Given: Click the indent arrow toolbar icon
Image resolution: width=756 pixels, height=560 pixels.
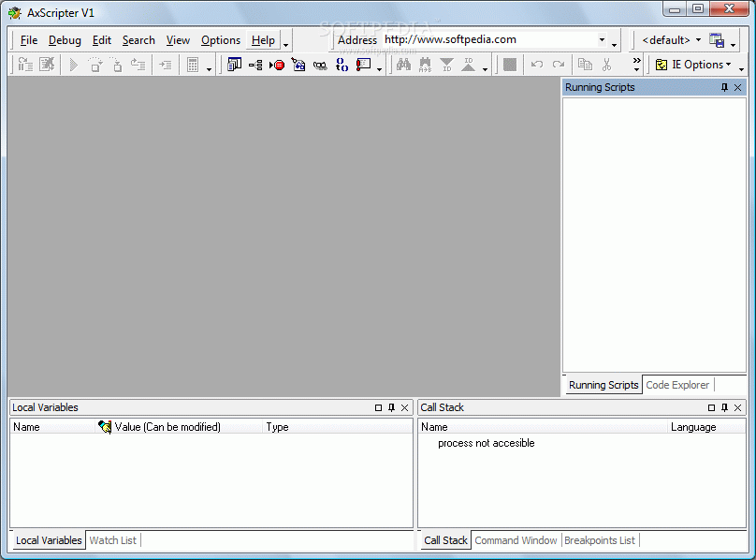Looking at the screenshot, I should pyautogui.click(x=166, y=65).
